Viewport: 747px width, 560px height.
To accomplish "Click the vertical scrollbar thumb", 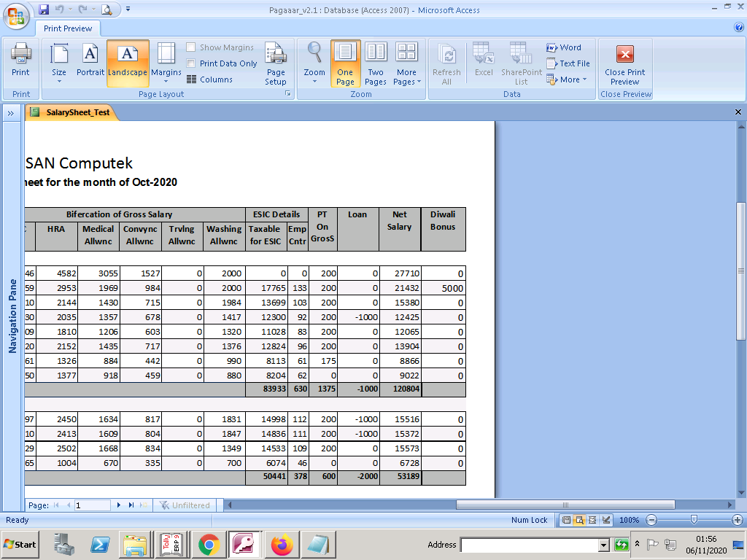I will click(x=741, y=271).
